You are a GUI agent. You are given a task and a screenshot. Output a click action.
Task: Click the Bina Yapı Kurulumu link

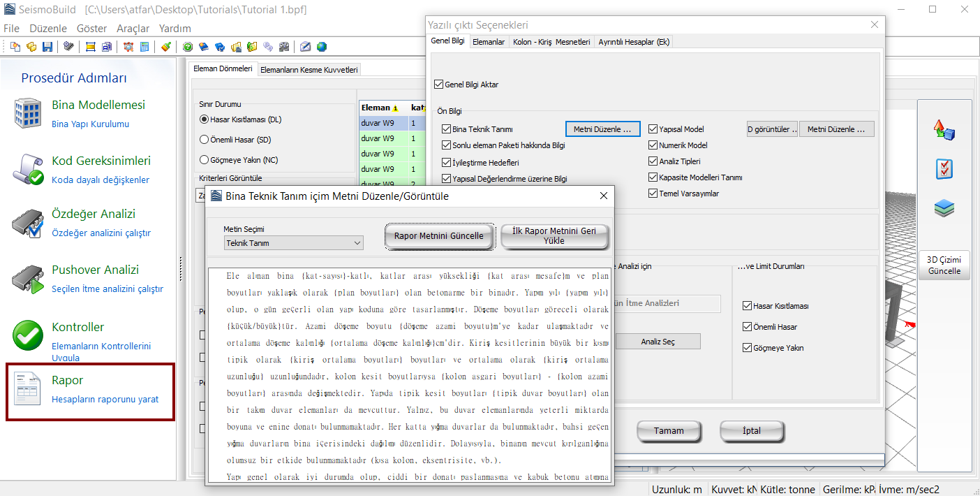click(x=90, y=124)
